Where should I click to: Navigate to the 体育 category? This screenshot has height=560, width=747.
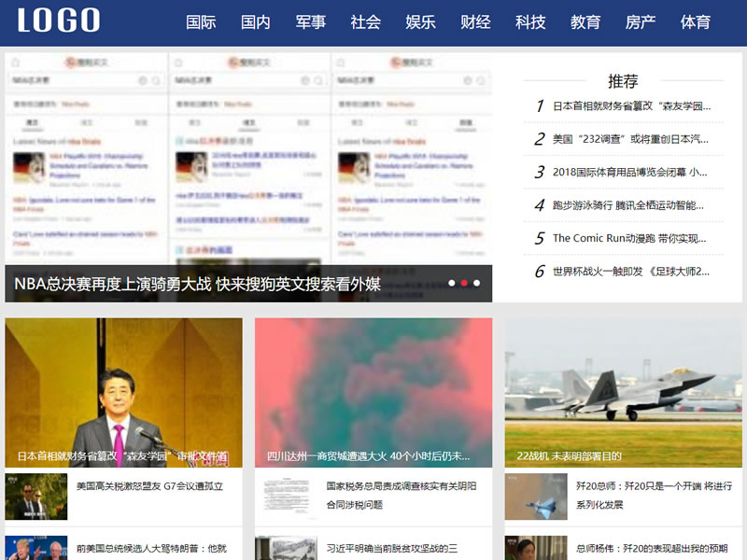click(696, 22)
